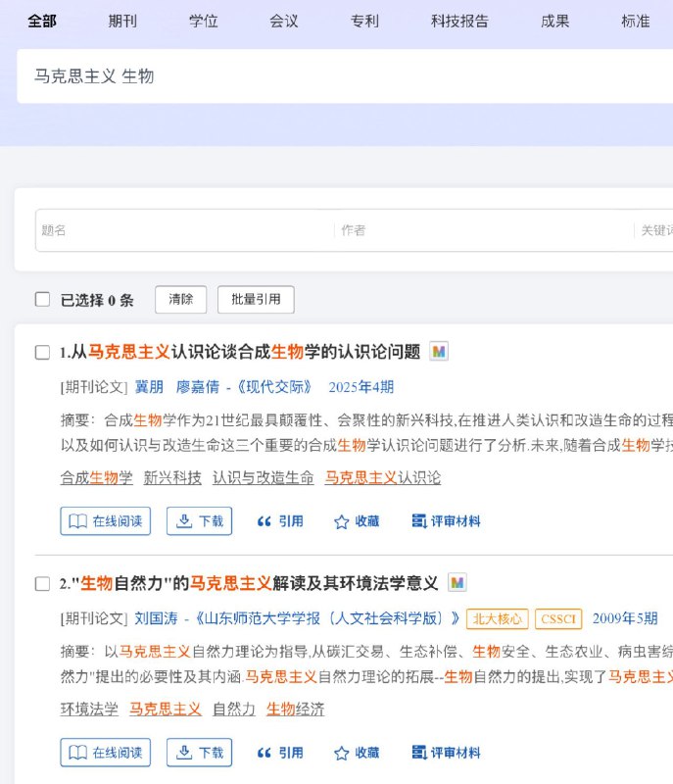
Task: Click the 作者 filter field
Action: pos(484,230)
